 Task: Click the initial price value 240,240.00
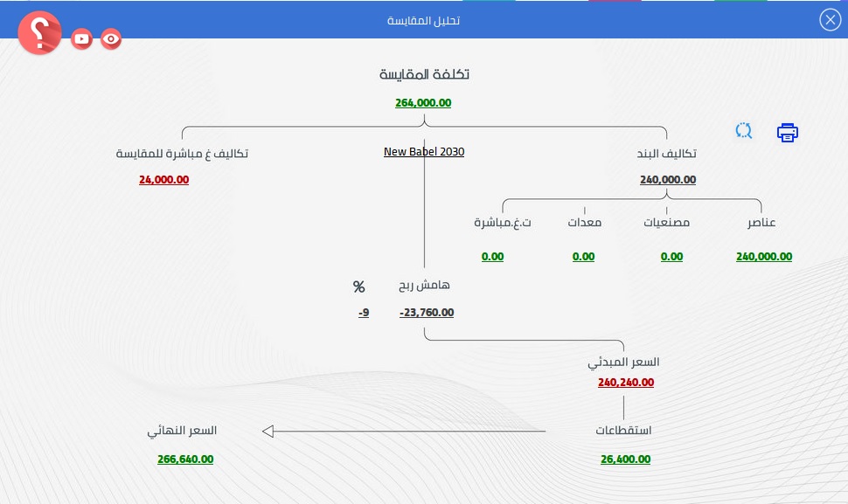[626, 383]
